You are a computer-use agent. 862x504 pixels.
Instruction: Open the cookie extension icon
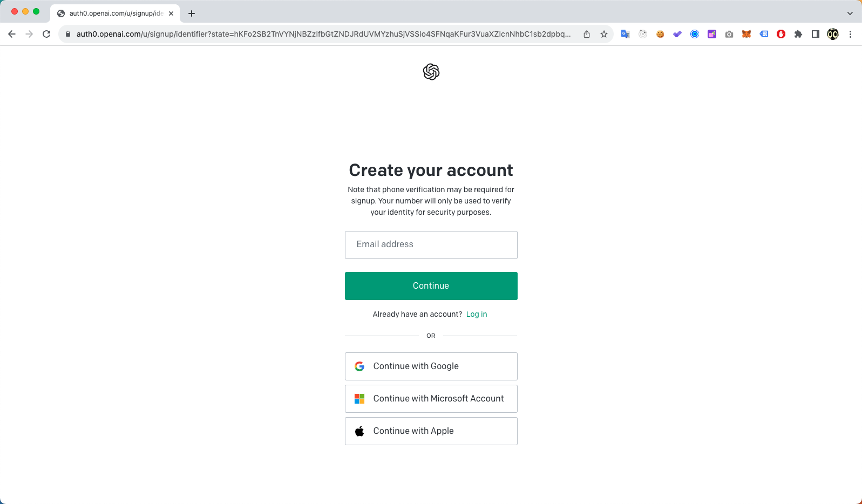tap(660, 34)
